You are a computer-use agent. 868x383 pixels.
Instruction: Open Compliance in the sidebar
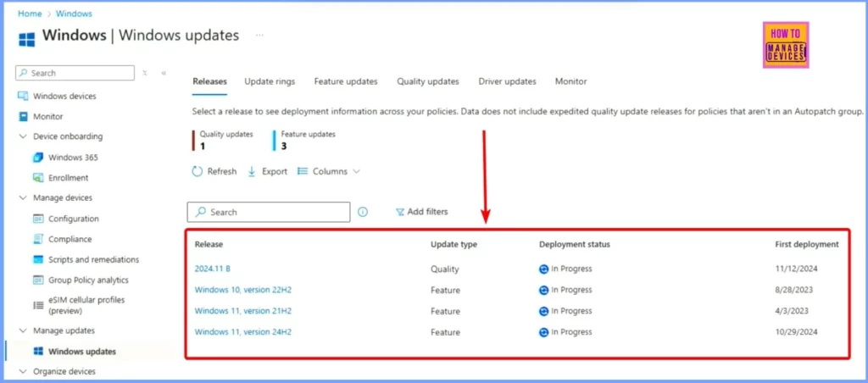coord(70,239)
